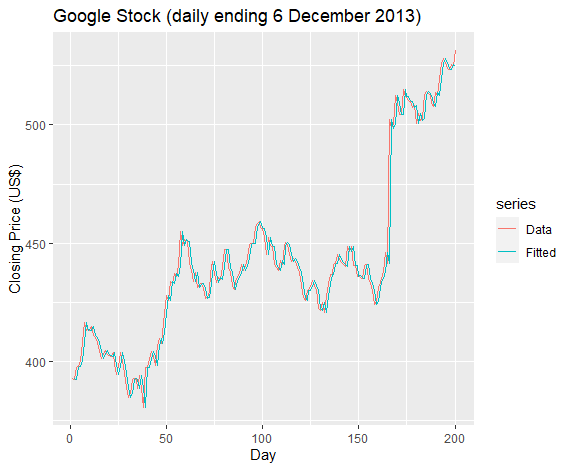
Task: Click the Data legend label
Action: [539, 230]
